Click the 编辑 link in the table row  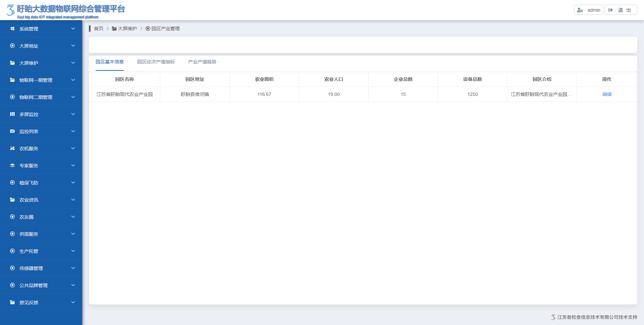click(607, 95)
